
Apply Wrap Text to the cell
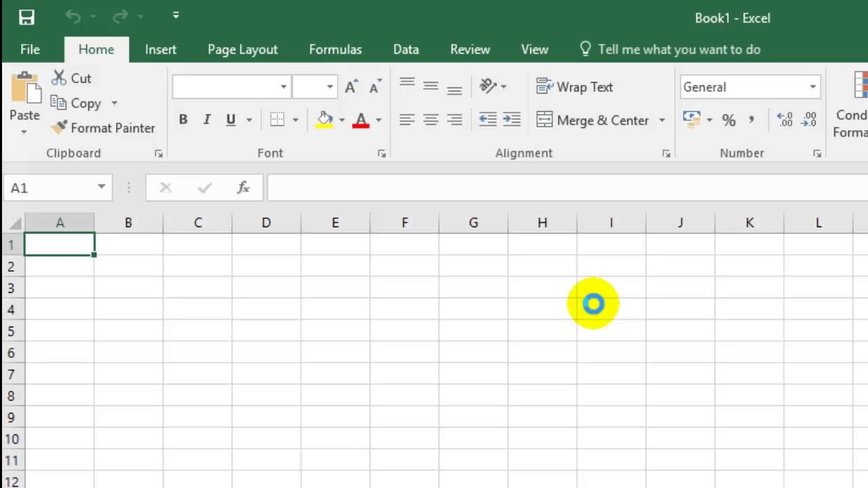575,87
